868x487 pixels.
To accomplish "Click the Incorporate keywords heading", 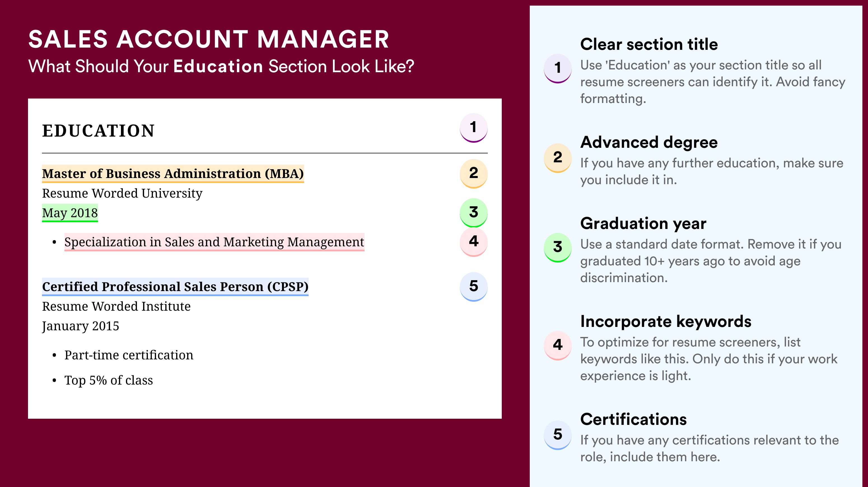I will pyautogui.click(x=666, y=321).
